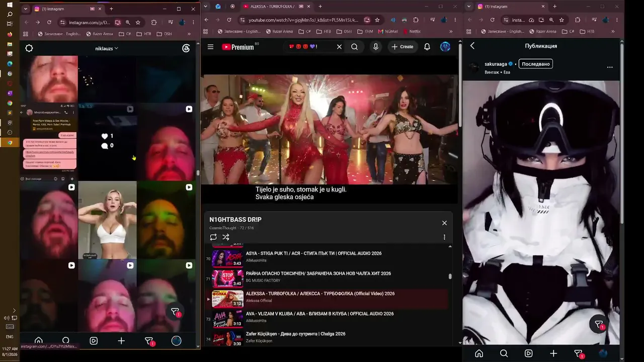Select ALEKSSA - TURBOFOLKA playlist row
Image resolution: width=644 pixels, height=362 pixels.
point(326,299)
